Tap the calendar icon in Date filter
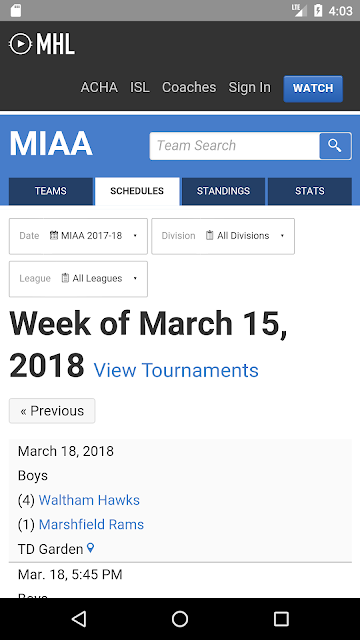The image size is (360, 640). (x=54, y=236)
